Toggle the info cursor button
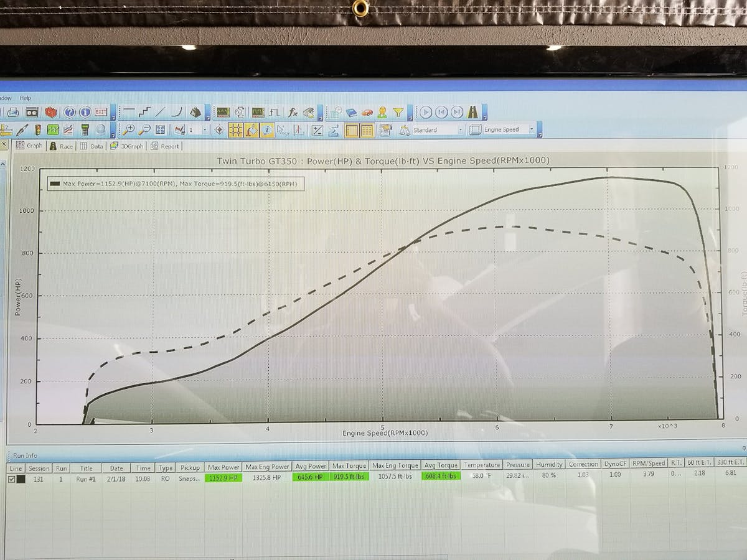The width and height of the screenshot is (747, 560). pyautogui.click(x=267, y=130)
